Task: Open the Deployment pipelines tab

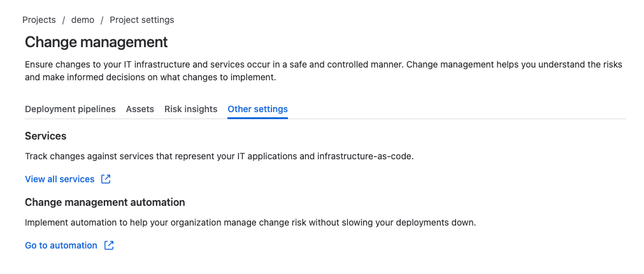Action: (x=70, y=109)
